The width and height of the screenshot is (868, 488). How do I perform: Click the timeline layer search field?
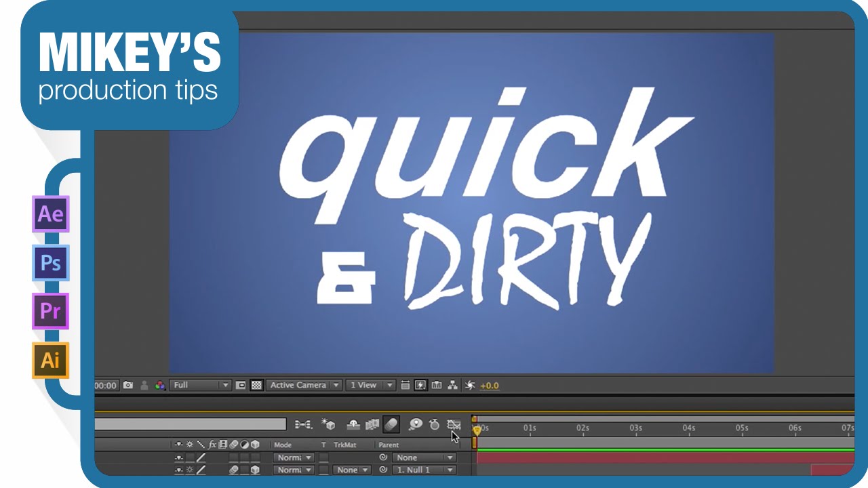(191, 424)
